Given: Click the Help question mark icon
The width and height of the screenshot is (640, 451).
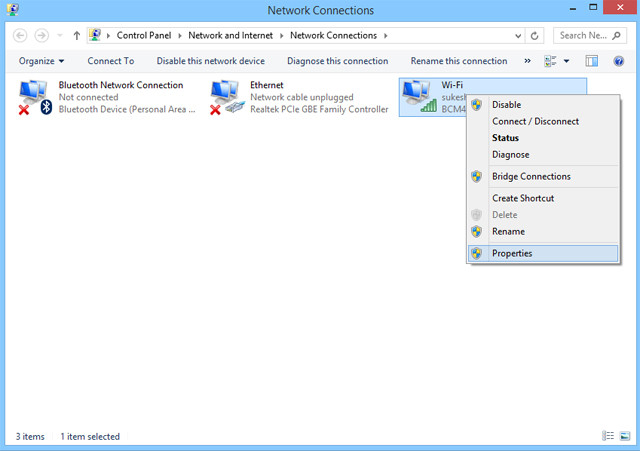Looking at the screenshot, I should pos(618,61).
